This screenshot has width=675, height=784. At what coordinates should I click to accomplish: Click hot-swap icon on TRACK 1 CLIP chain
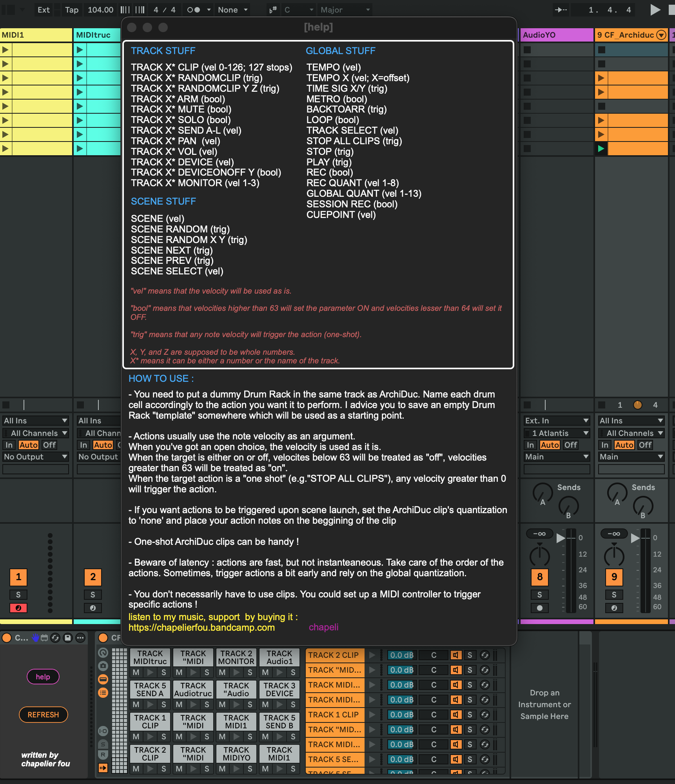485,715
